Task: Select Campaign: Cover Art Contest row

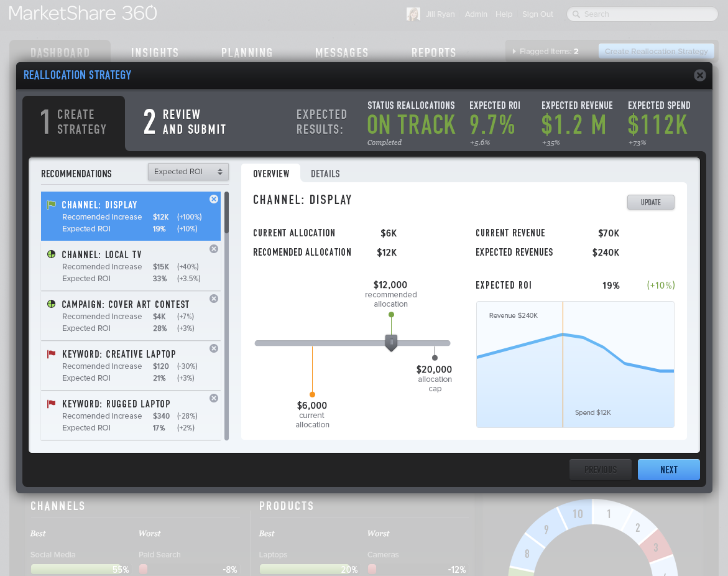Action: click(131, 316)
